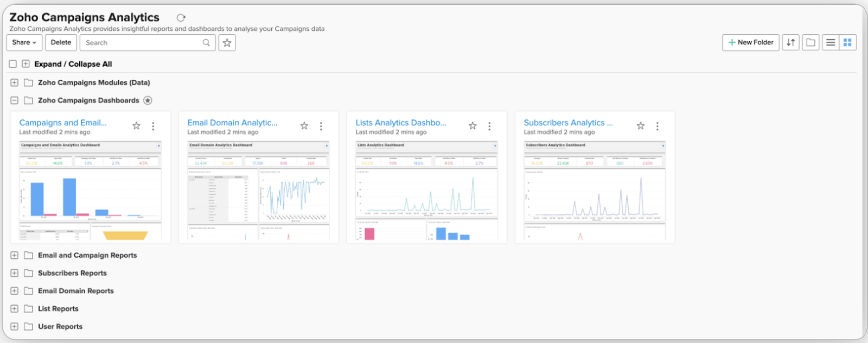Click folder icon of Email Domain Reports

[x=28, y=291]
